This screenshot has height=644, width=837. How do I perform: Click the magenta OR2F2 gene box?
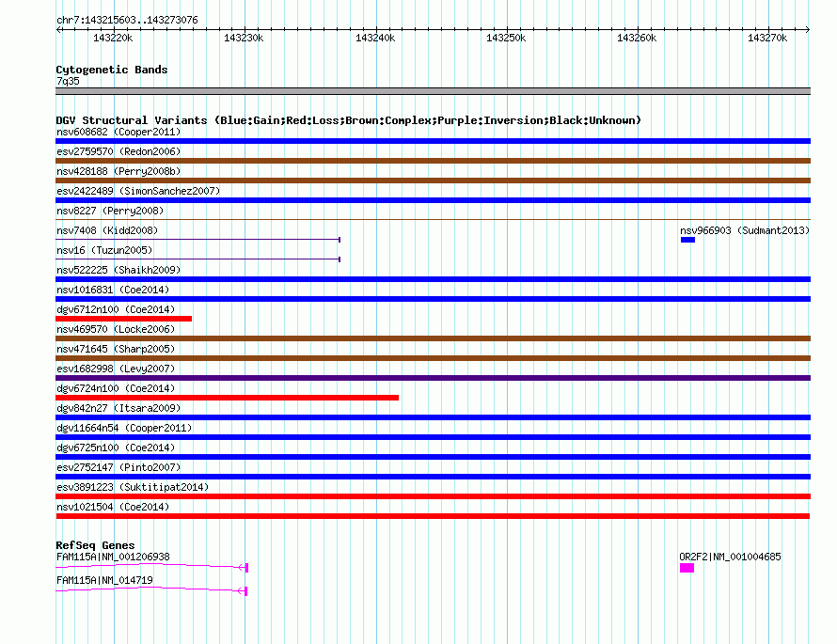coord(687,568)
